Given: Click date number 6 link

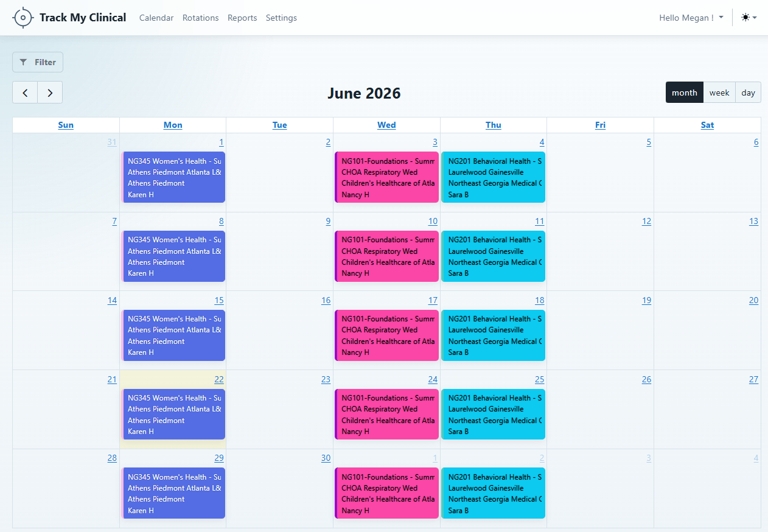Looking at the screenshot, I should [756, 142].
